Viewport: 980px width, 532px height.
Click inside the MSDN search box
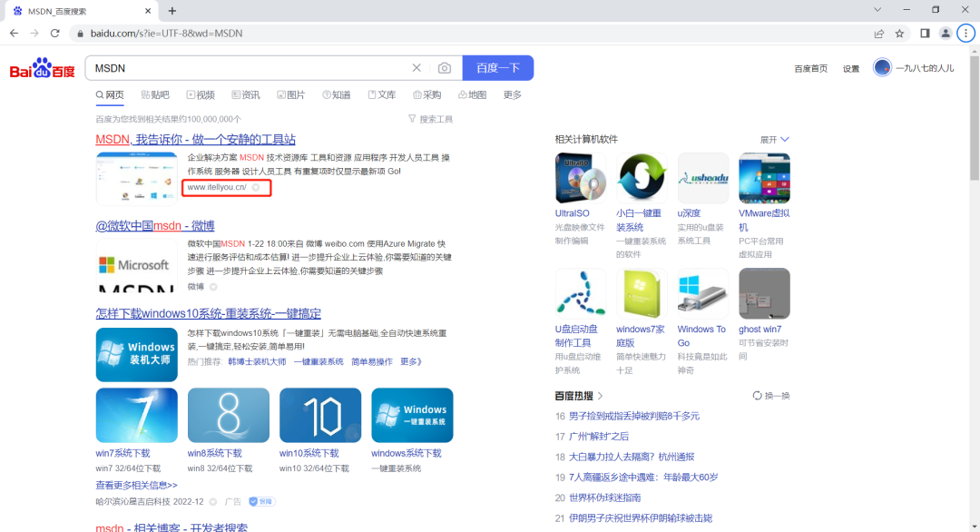click(247, 67)
